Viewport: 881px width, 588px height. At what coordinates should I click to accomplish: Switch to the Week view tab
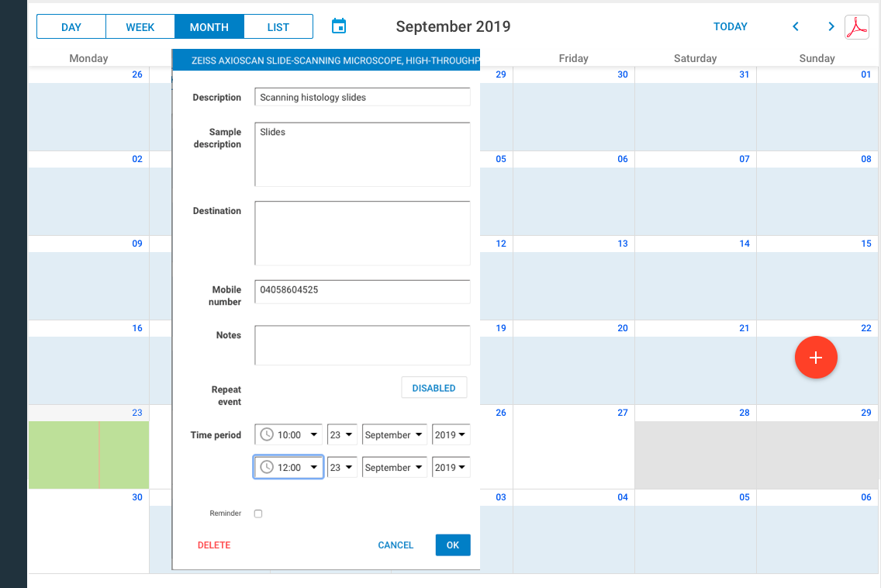click(x=140, y=27)
